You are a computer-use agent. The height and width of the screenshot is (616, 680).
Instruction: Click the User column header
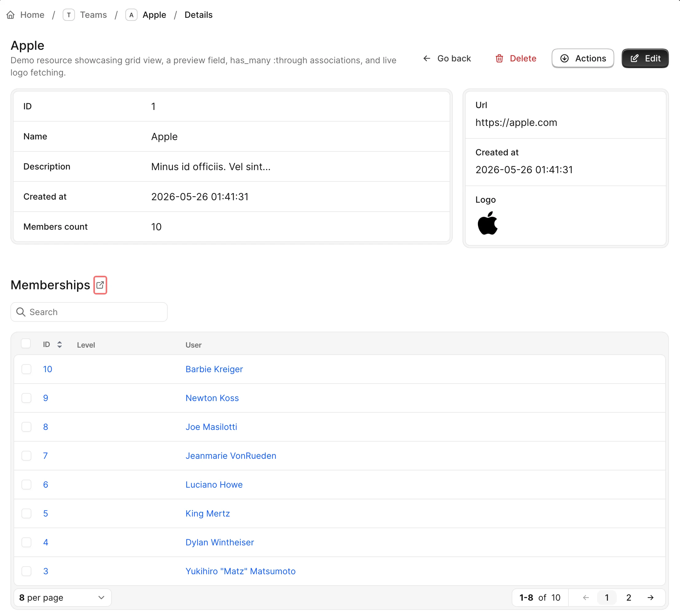pyautogui.click(x=193, y=345)
